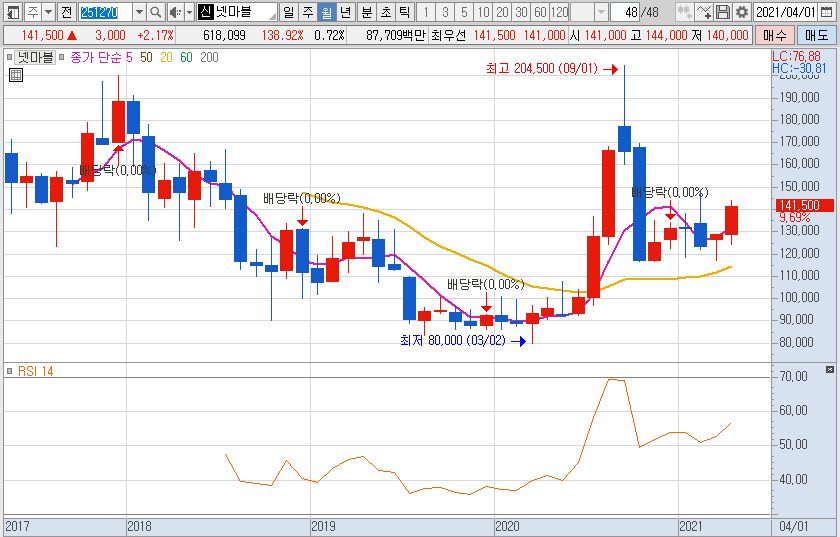This screenshot has width=840, height=537.
Task: Click the add indicator line icon
Action: click(x=703, y=12)
